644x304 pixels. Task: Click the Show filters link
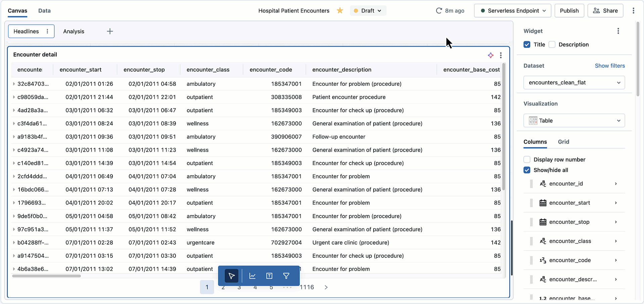610,66
